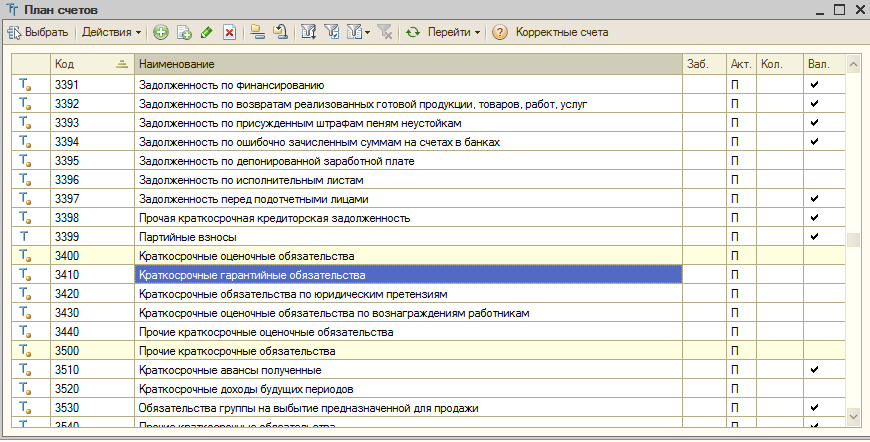Screen dimensions: 870x442
Task: Click the Add by copying icon
Action: point(184,33)
